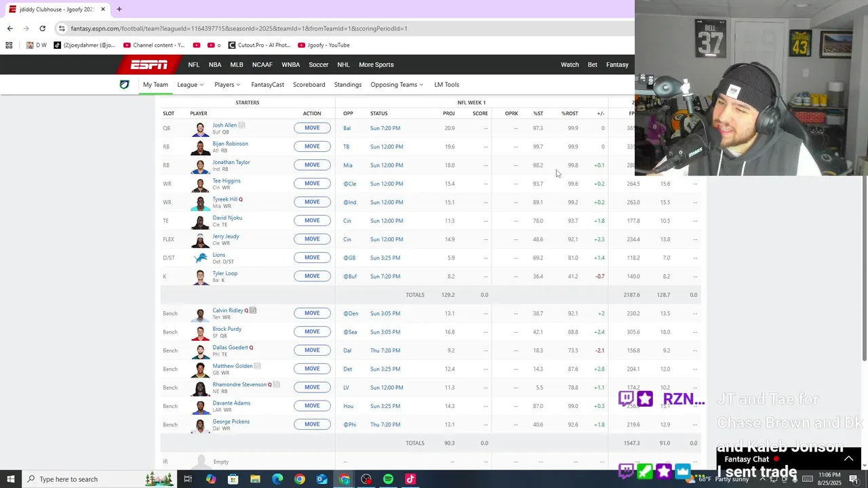Open Jgoofy - YouTube bookmark
868x488 pixels.
(x=323, y=45)
